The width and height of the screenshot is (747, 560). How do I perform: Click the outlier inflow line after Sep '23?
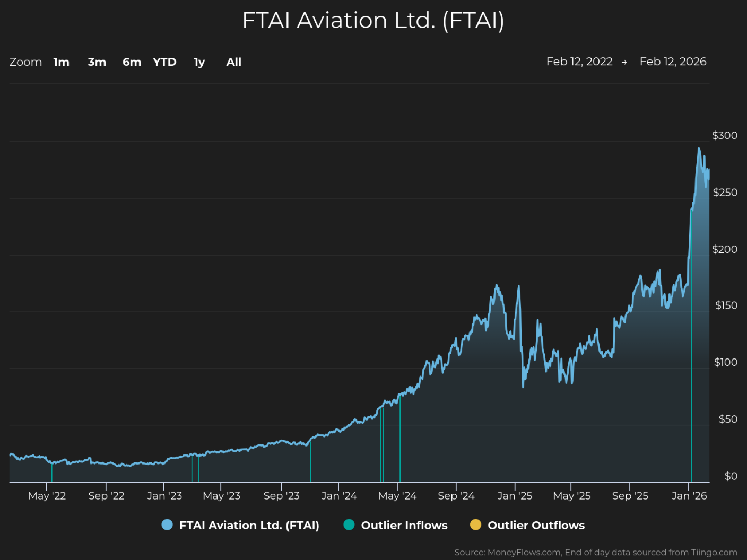(x=310, y=461)
